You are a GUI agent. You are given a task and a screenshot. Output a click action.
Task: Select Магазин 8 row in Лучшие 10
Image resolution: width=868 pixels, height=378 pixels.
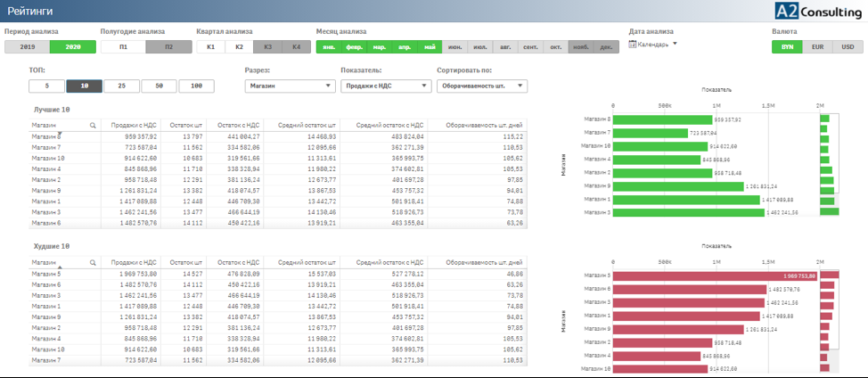(278, 136)
